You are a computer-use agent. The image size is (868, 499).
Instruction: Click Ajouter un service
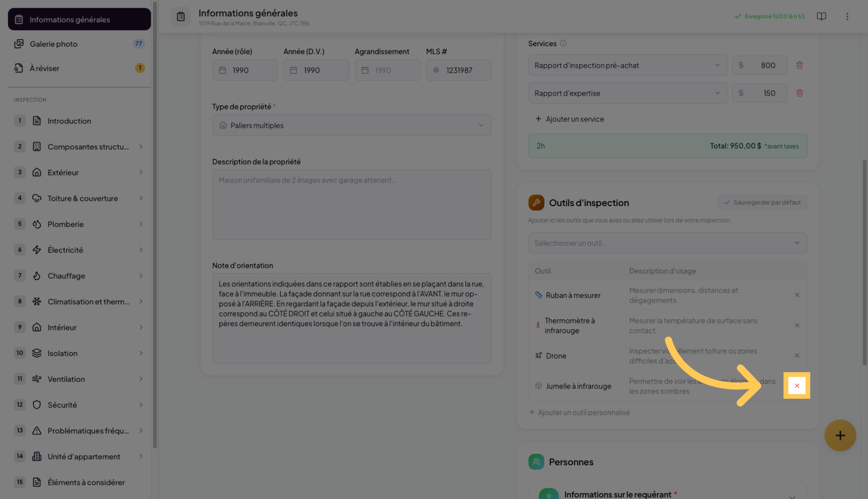(x=570, y=119)
